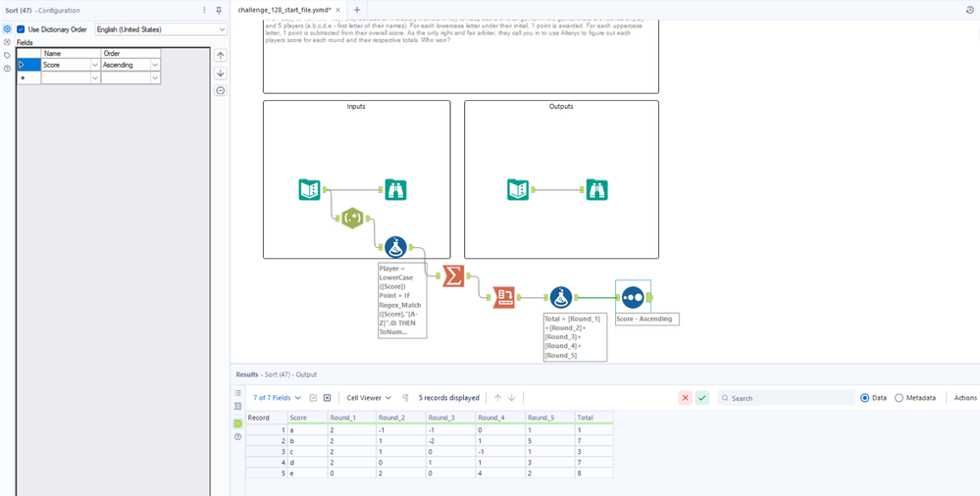Screen dimensions: 980x496
Task: Cancel data changes with red X
Action: click(x=686, y=398)
